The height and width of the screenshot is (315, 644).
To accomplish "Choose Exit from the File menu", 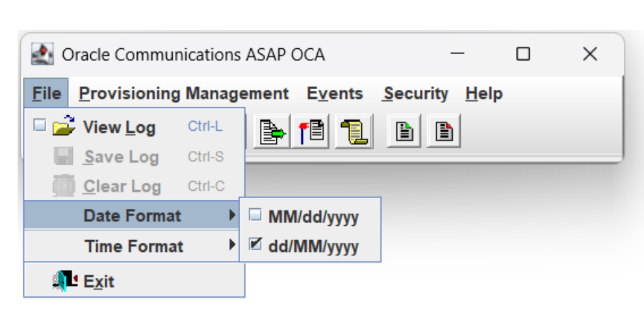I will tap(135, 281).
